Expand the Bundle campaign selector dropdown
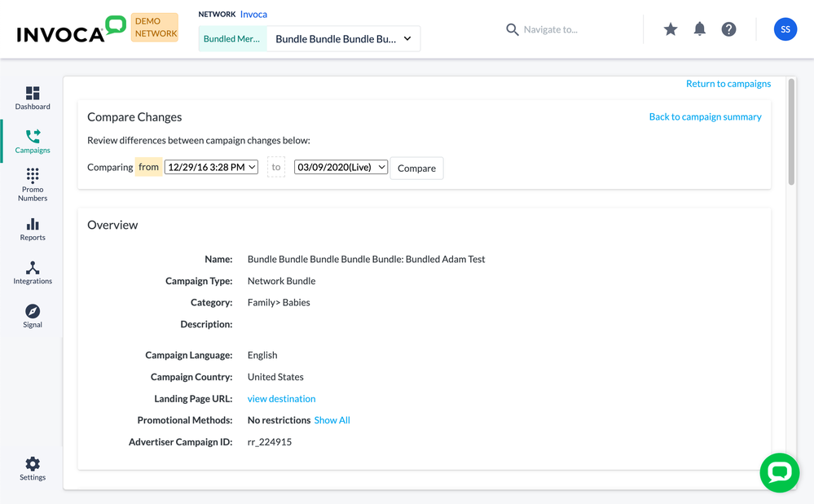The image size is (814, 504). tap(343, 39)
